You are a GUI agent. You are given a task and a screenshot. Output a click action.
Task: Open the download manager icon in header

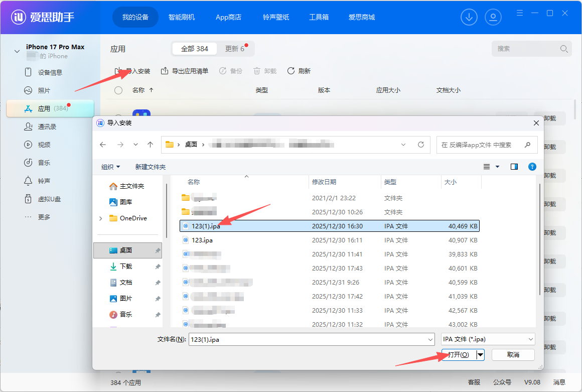click(x=469, y=18)
